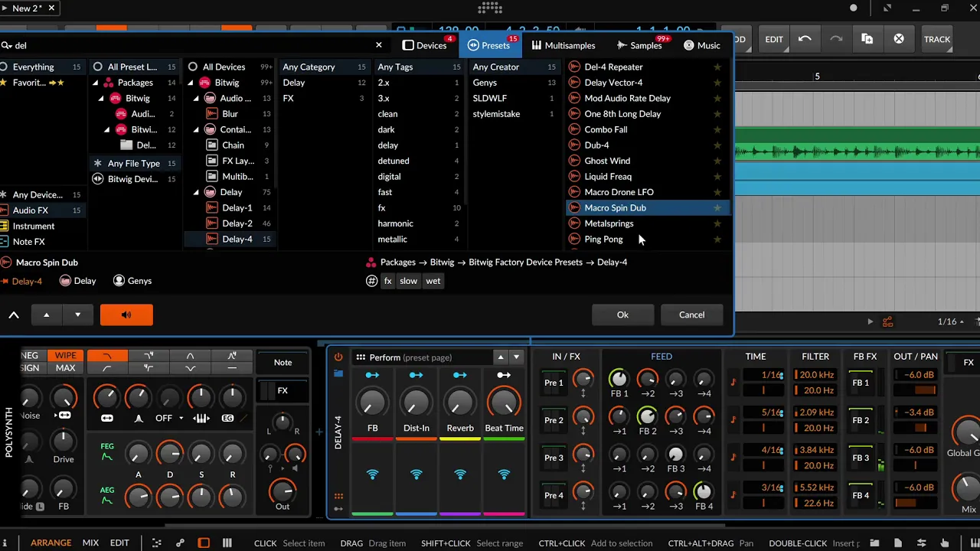Click the FEG envelope icon
980x551 pixels.
click(x=107, y=452)
